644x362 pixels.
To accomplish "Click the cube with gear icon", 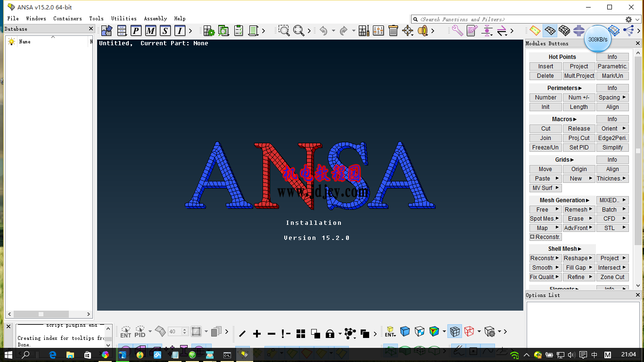I will pyautogui.click(x=490, y=332).
